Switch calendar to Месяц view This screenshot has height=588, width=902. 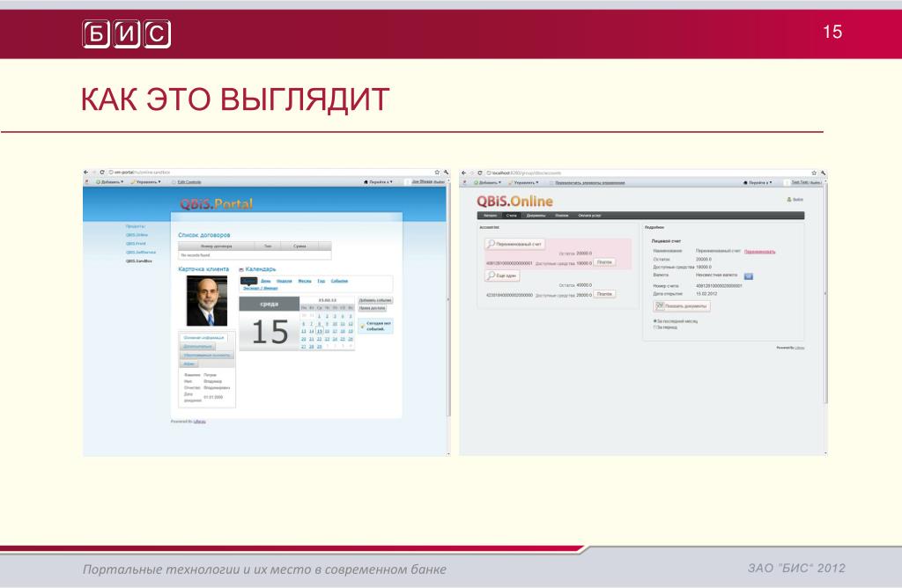coord(305,281)
